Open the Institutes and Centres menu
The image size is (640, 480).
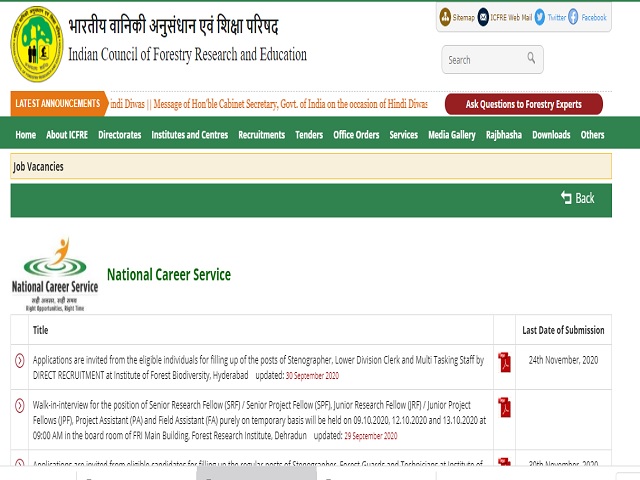coord(189,135)
